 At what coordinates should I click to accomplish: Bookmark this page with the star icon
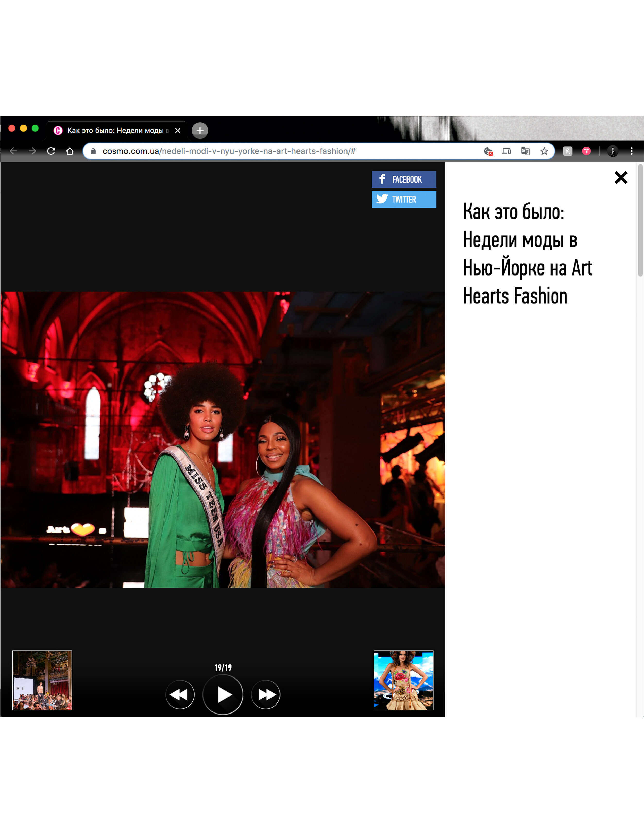pos(544,151)
